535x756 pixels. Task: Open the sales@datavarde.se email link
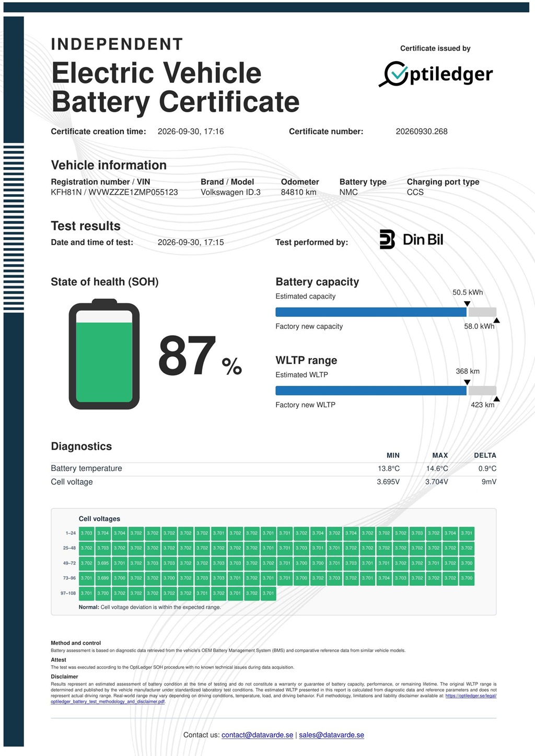click(x=331, y=735)
